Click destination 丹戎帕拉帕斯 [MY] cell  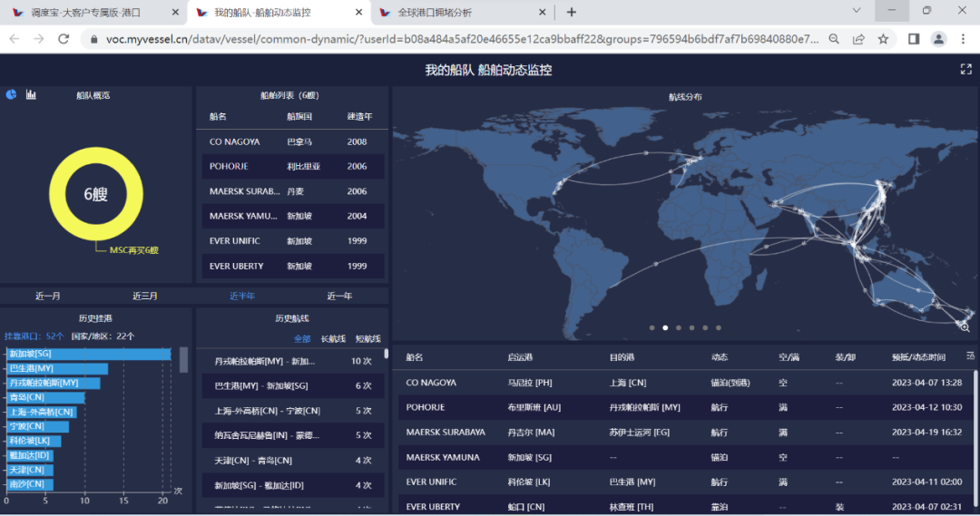(x=644, y=407)
